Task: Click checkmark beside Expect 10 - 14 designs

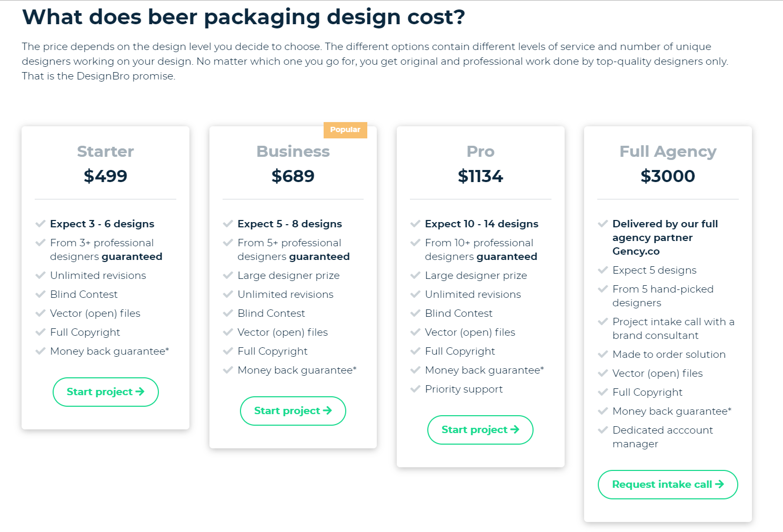Action: point(415,224)
